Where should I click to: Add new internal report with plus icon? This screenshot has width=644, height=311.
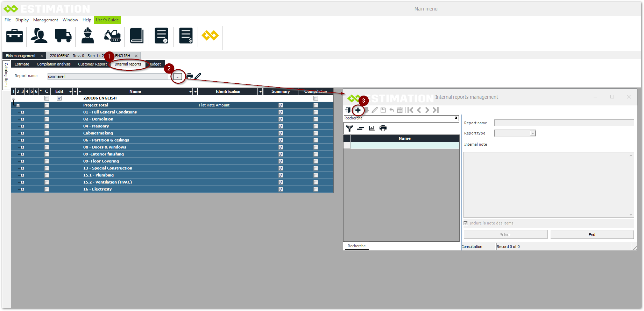coord(358,110)
